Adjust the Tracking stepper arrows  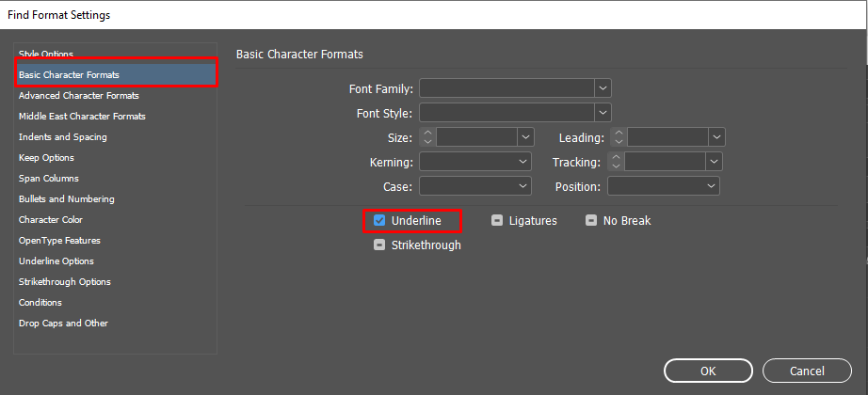pos(617,162)
